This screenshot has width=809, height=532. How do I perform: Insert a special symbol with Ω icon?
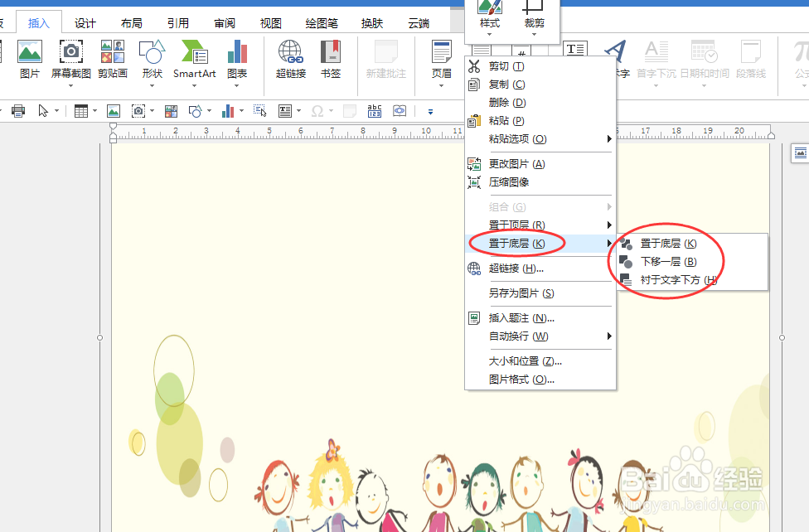point(317,110)
